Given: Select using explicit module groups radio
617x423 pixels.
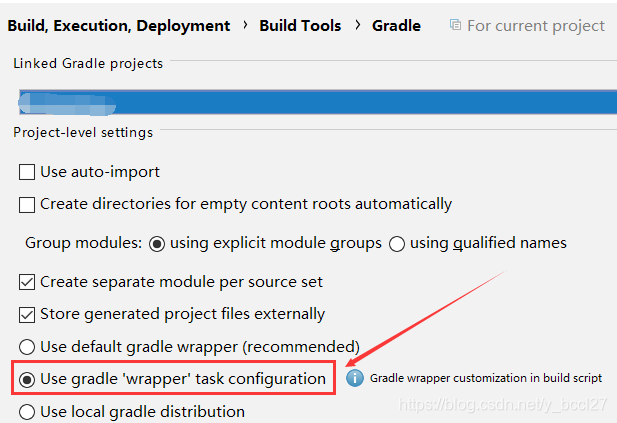Looking at the screenshot, I should [x=157, y=244].
